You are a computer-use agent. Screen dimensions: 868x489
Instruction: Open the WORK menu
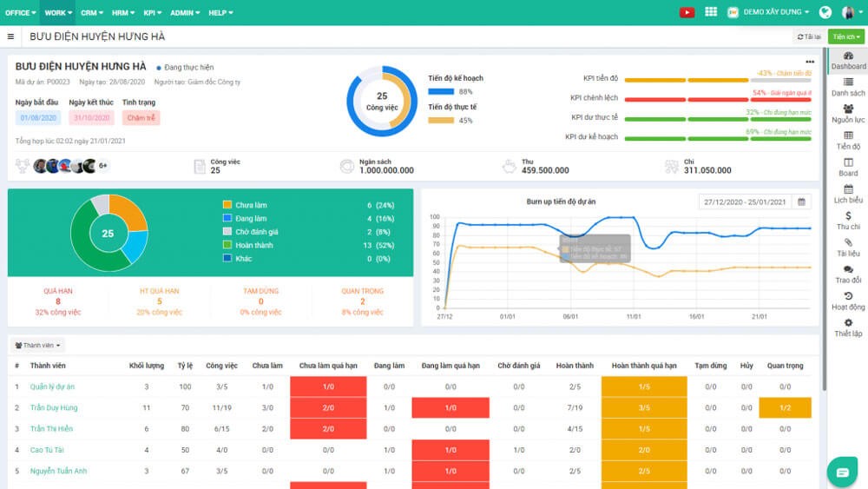coord(58,13)
